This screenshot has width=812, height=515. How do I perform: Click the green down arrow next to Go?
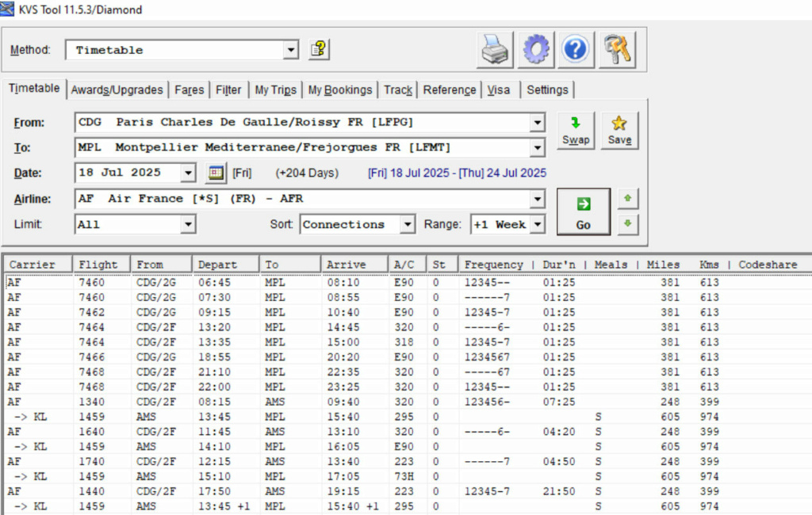click(x=628, y=224)
